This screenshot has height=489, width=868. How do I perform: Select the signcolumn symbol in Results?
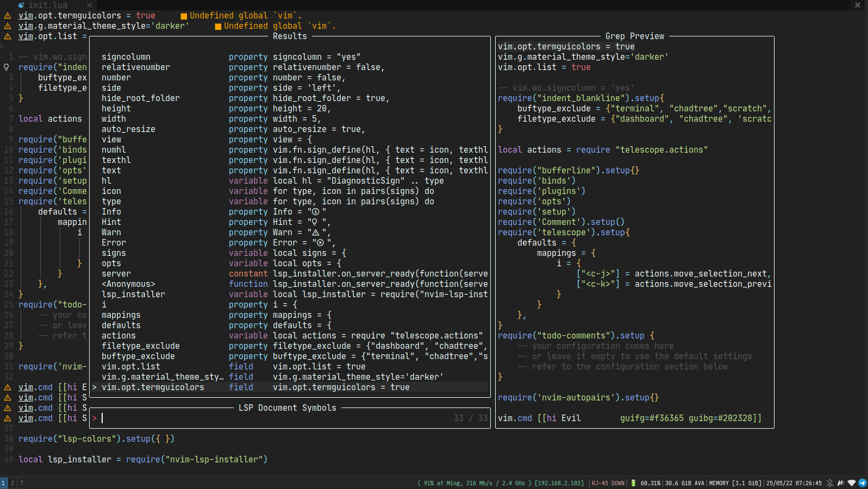(x=291, y=57)
